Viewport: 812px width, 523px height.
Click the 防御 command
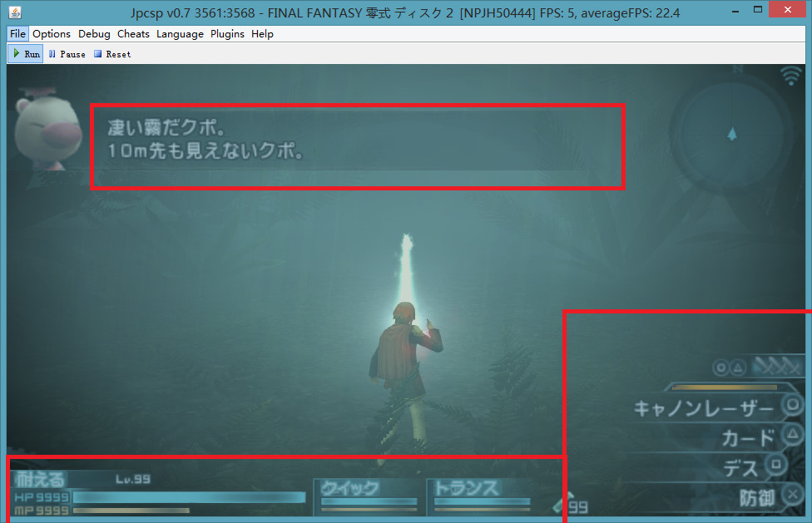(x=756, y=499)
